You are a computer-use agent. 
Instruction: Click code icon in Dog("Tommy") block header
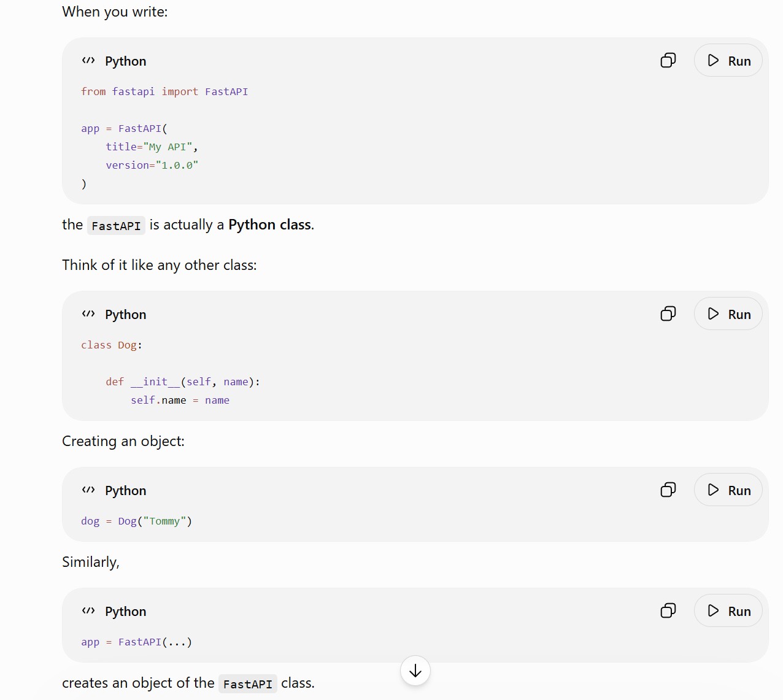(x=88, y=490)
